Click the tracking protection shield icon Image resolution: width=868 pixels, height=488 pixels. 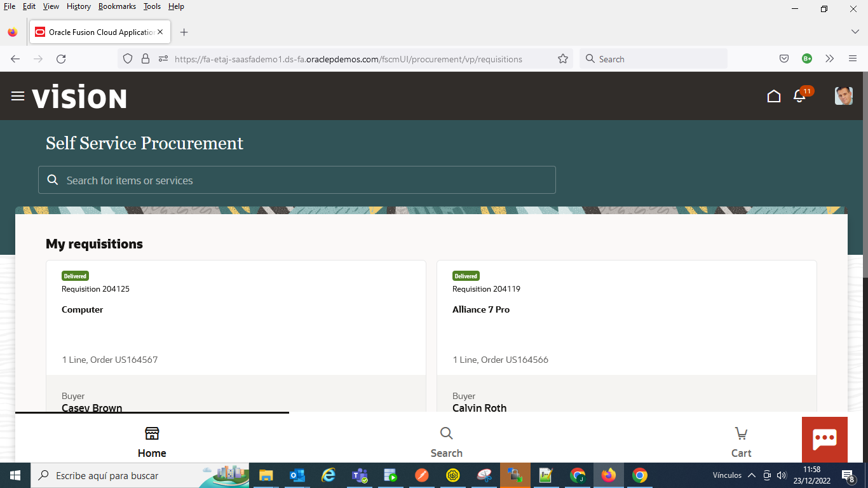pyautogui.click(x=128, y=59)
